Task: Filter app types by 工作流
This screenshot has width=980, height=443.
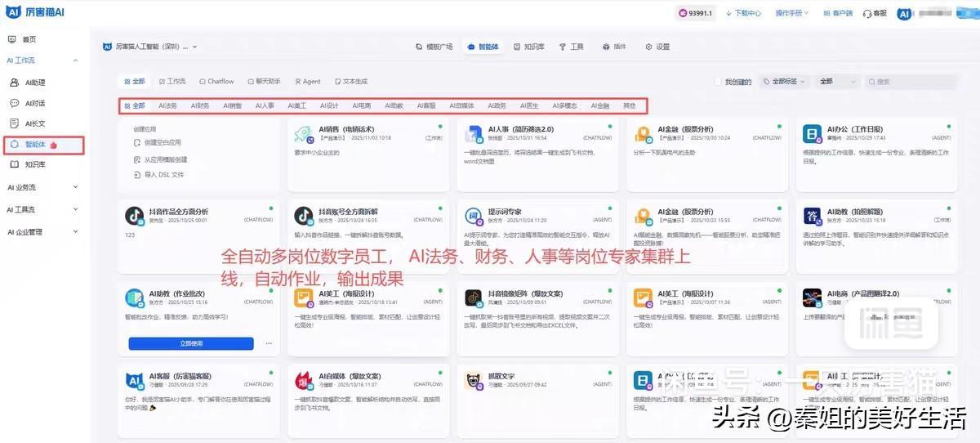Action: point(172,82)
